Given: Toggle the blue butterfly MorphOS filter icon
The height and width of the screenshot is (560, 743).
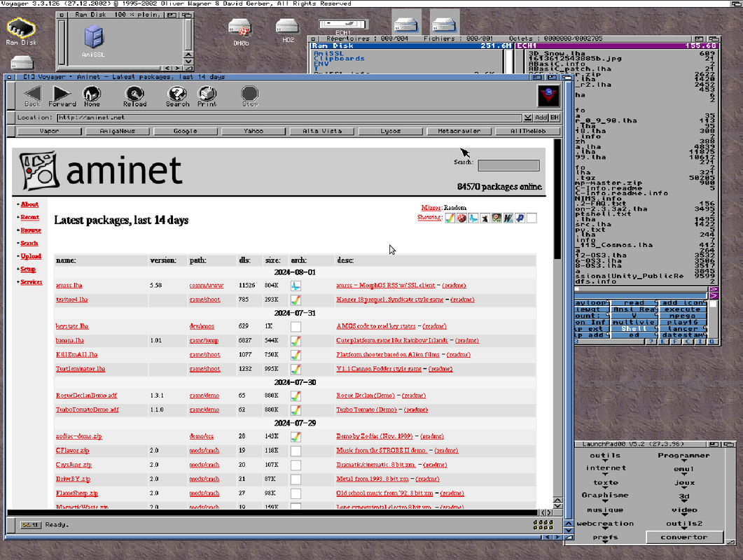Looking at the screenshot, I should tap(473, 218).
